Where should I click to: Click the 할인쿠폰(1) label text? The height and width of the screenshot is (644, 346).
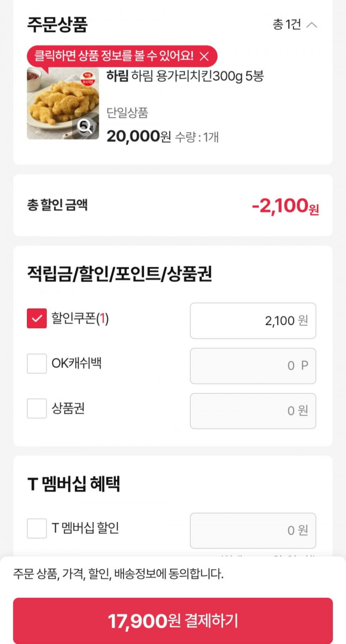click(x=80, y=319)
